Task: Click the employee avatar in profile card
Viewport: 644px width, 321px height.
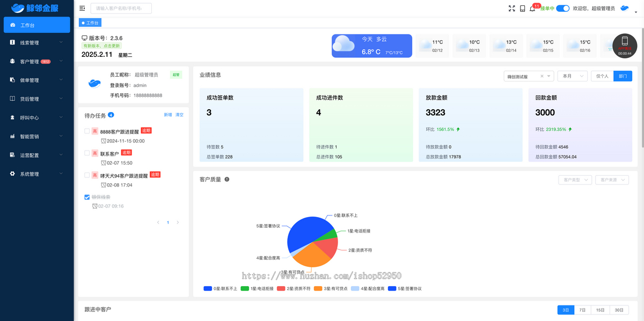Action: pyautogui.click(x=94, y=83)
